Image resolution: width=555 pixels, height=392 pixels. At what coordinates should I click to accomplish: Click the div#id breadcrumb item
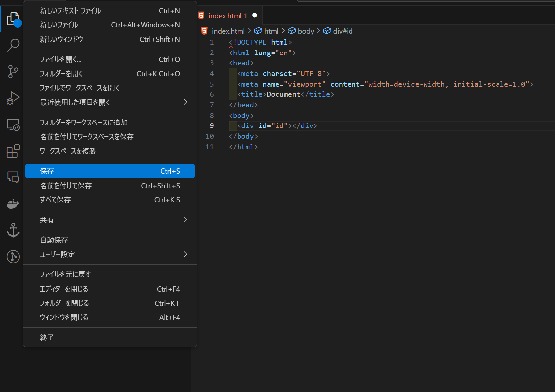point(342,31)
